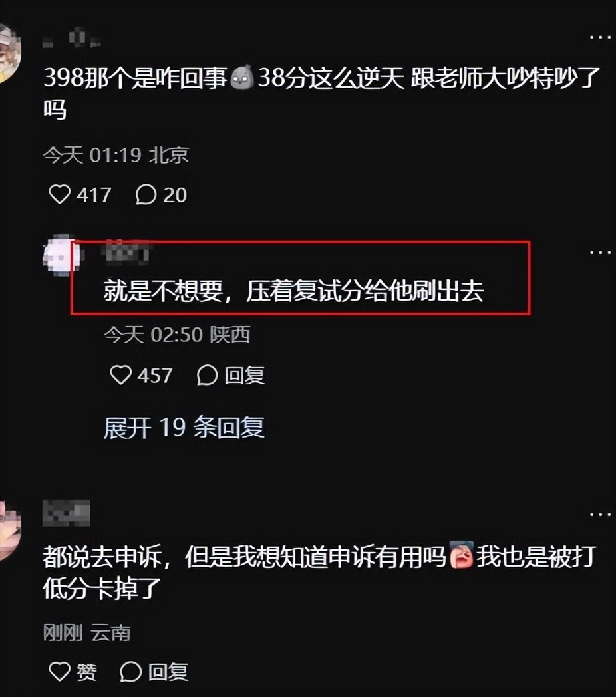Screen dimensions: 616x697
Task: Click 回复 text under the Yunnan comment
Action: [x=168, y=672]
